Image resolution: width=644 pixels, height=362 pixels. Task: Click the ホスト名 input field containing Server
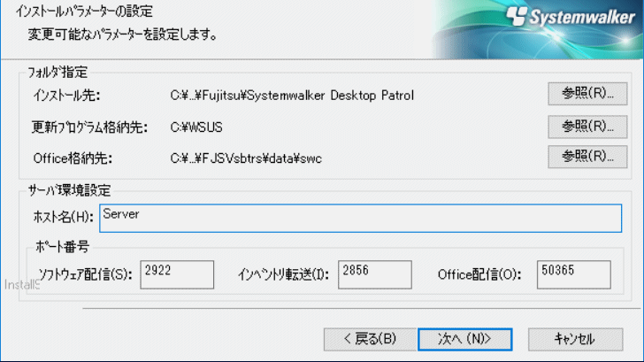[x=360, y=219]
